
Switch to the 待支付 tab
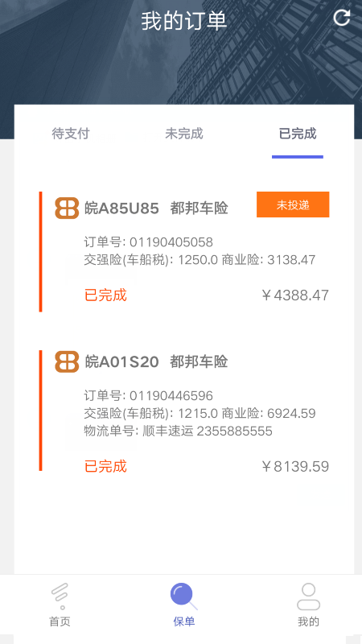click(x=71, y=134)
